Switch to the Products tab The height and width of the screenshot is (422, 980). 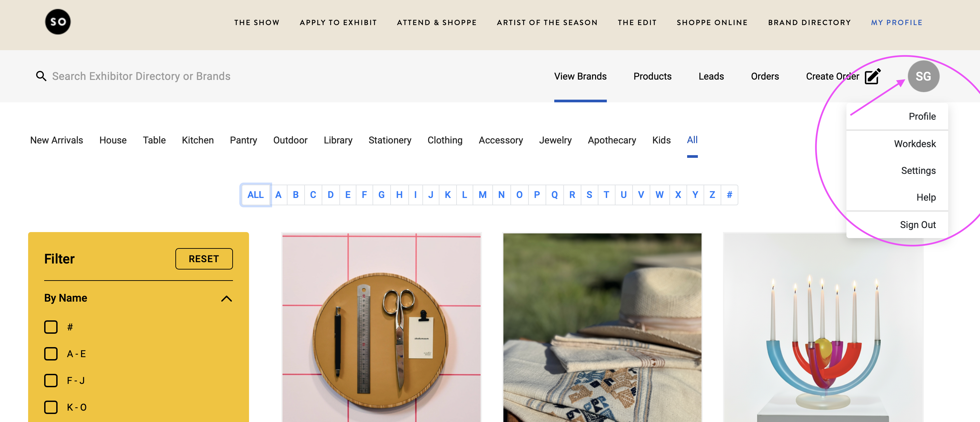pos(652,76)
